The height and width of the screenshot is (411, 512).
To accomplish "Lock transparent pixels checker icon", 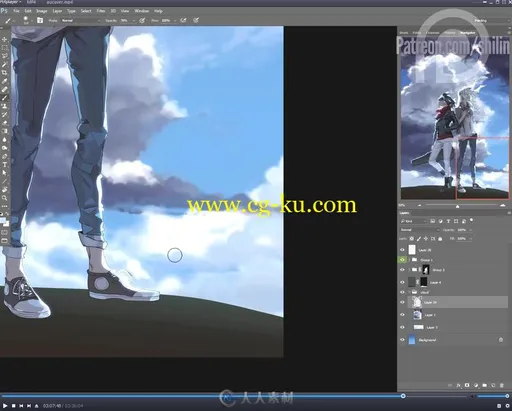I will pyautogui.click(x=412, y=239).
